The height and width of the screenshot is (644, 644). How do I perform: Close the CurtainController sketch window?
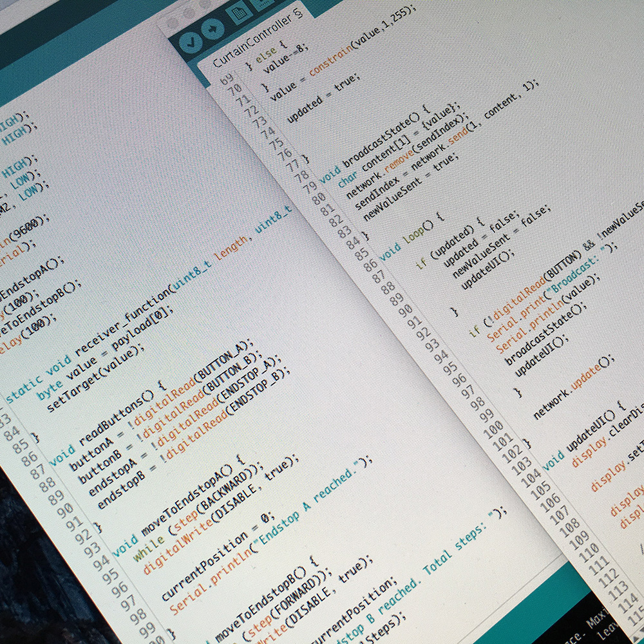(173, 22)
